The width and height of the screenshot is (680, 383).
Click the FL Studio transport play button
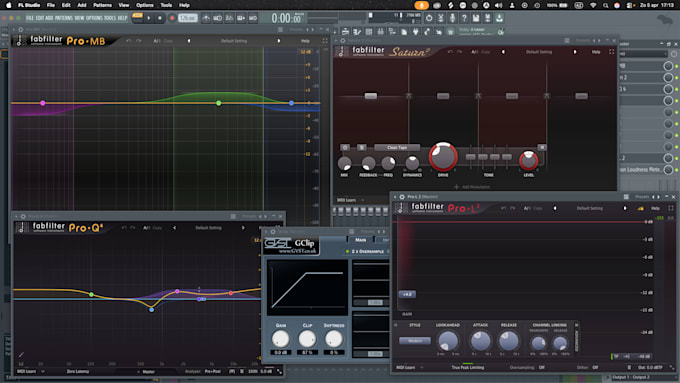click(x=149, y=18)
